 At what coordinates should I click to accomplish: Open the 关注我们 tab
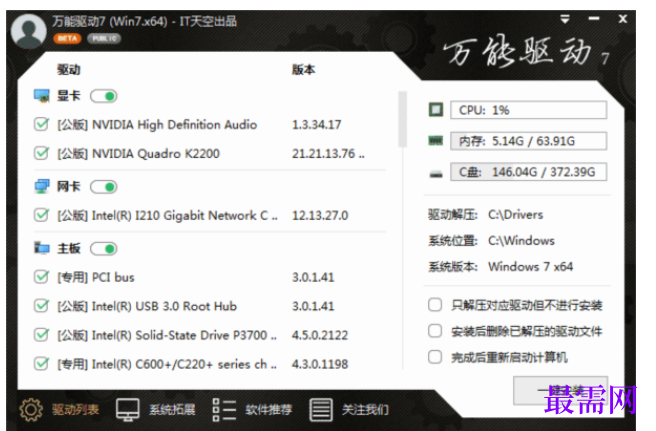[365, 409]
